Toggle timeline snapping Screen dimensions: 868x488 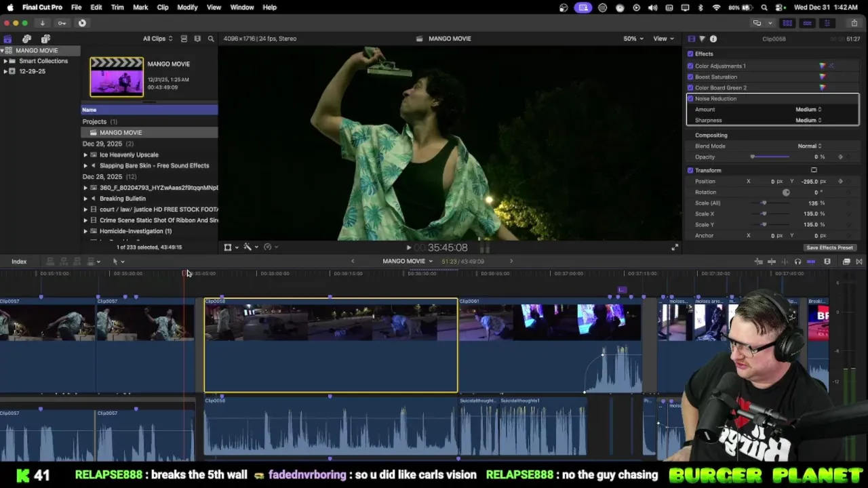click(x=811, y=262)
